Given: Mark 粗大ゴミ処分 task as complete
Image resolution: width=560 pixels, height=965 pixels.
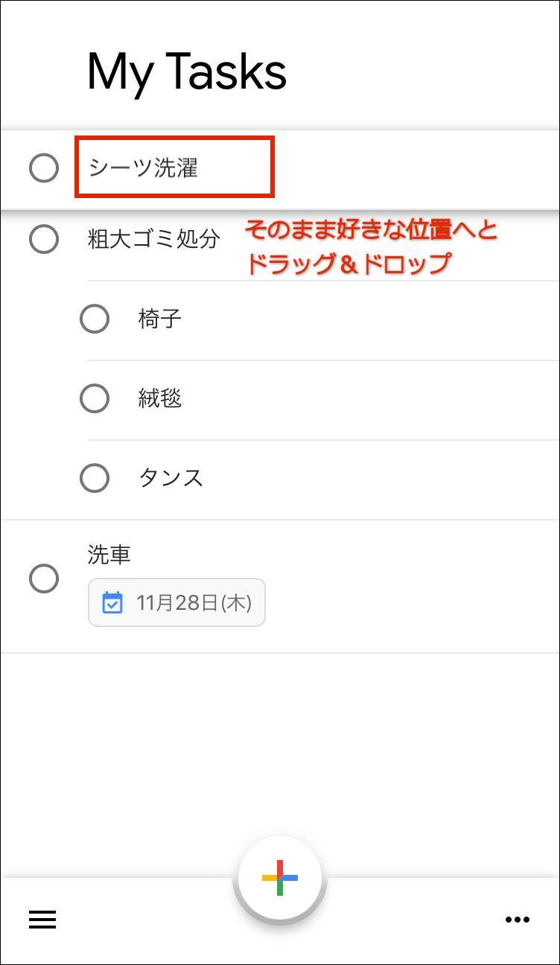Looking at the screenshot, I should (x=44, y=239).
